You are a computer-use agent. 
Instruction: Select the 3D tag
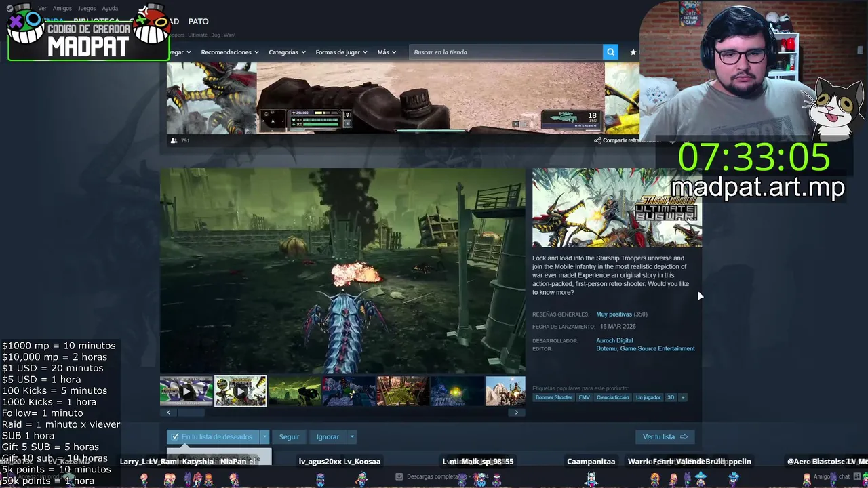coord(671,397)
